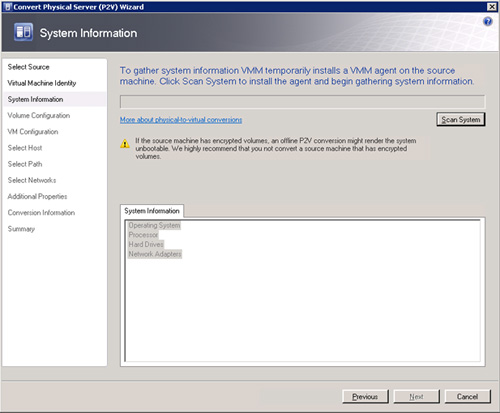The width and height of the screenshot is (500, 413).
Task: Click the yellow warning triangle icon
Action: point(125,144)
